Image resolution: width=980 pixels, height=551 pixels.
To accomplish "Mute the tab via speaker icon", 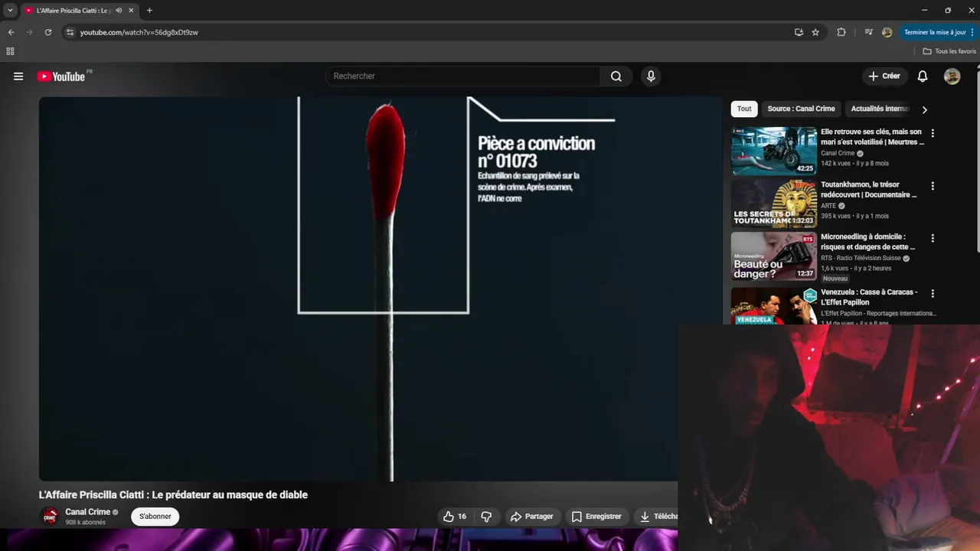I will pos(119,11).
